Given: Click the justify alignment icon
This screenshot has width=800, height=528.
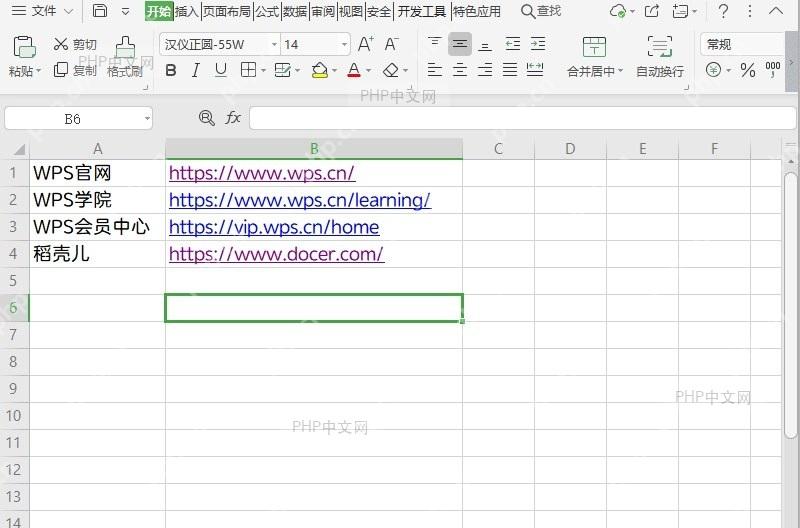Looking at the screenshot, I should pos(510,70).
